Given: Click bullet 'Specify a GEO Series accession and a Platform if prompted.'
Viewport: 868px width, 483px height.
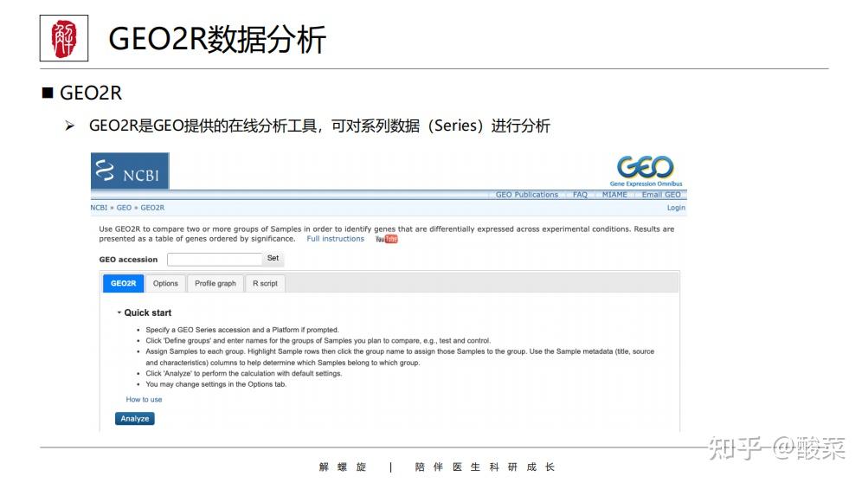Looking at the screenshot, I should [x=242, y=330].
